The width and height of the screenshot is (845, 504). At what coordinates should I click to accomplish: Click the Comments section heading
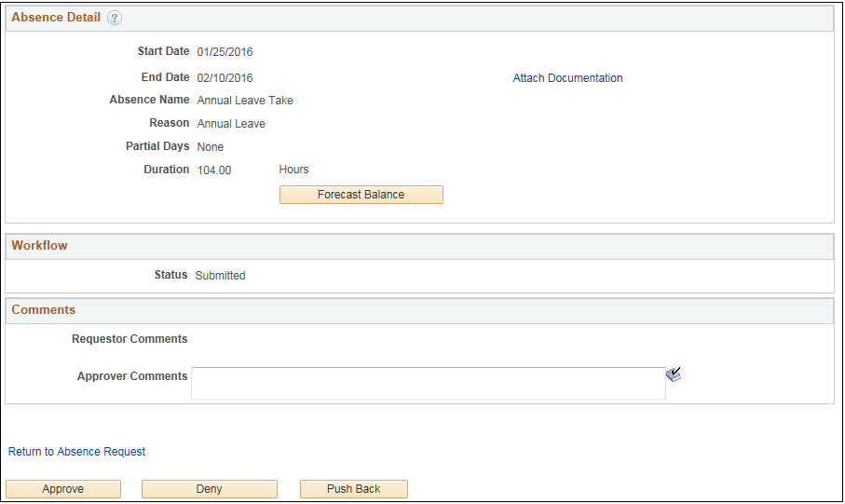tap(44, 310)
